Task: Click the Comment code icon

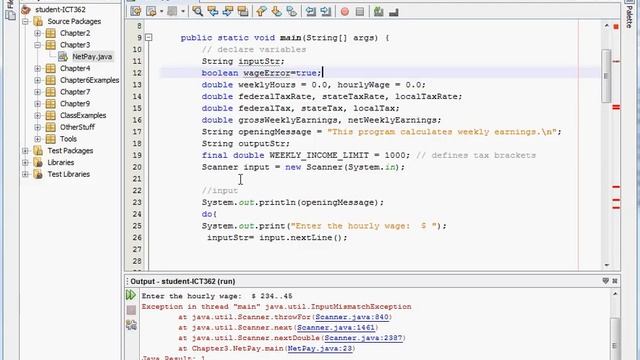Action: 378,11
